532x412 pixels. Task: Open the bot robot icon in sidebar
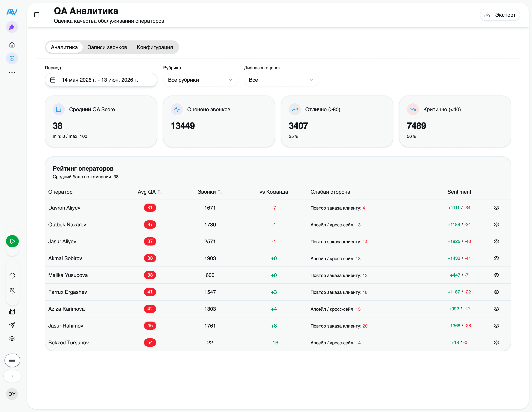[x=12, y=72]
